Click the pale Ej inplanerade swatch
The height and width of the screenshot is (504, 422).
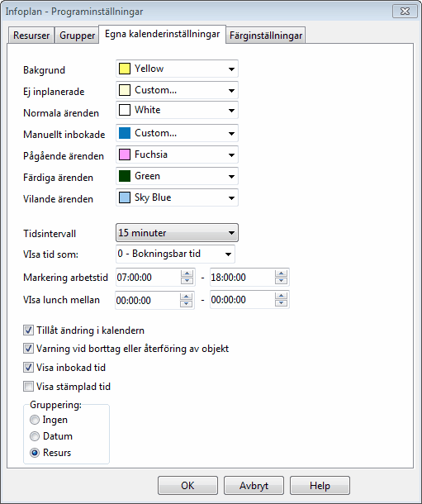pyautogui.click(x=125, y=90)
